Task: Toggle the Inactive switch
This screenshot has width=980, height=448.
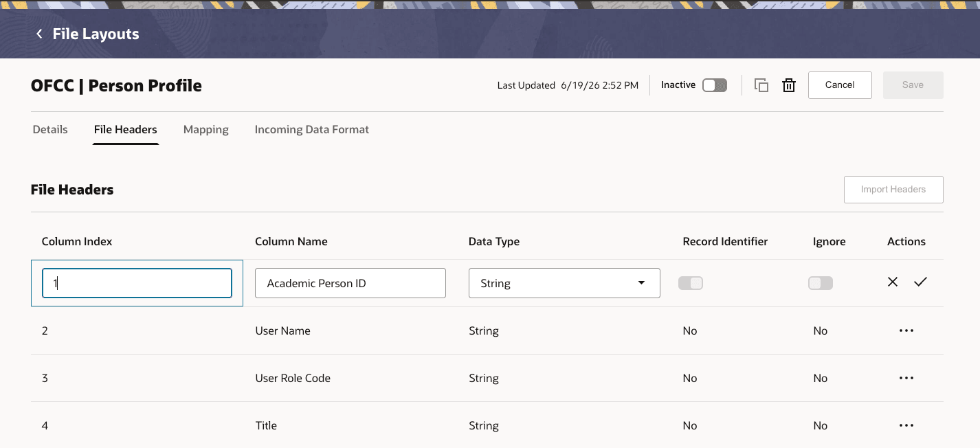Action: tap(715, 85)
